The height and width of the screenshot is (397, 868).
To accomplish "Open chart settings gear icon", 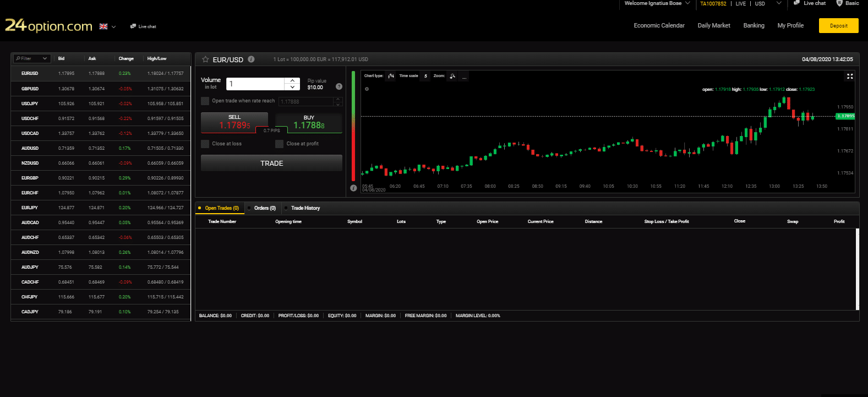I will (x=367, y=89).
